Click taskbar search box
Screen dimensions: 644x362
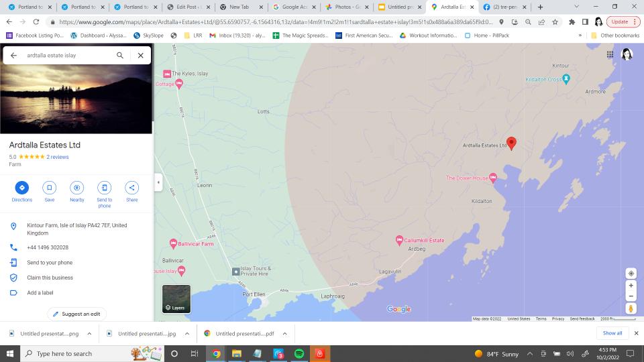click(x=92, y=353)
